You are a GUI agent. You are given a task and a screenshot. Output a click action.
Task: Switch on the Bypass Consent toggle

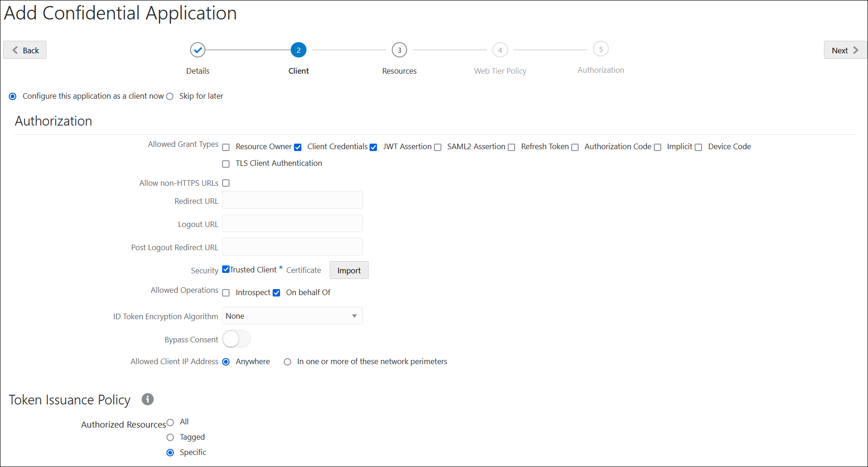pyautogui.click(x=236, y=339)
